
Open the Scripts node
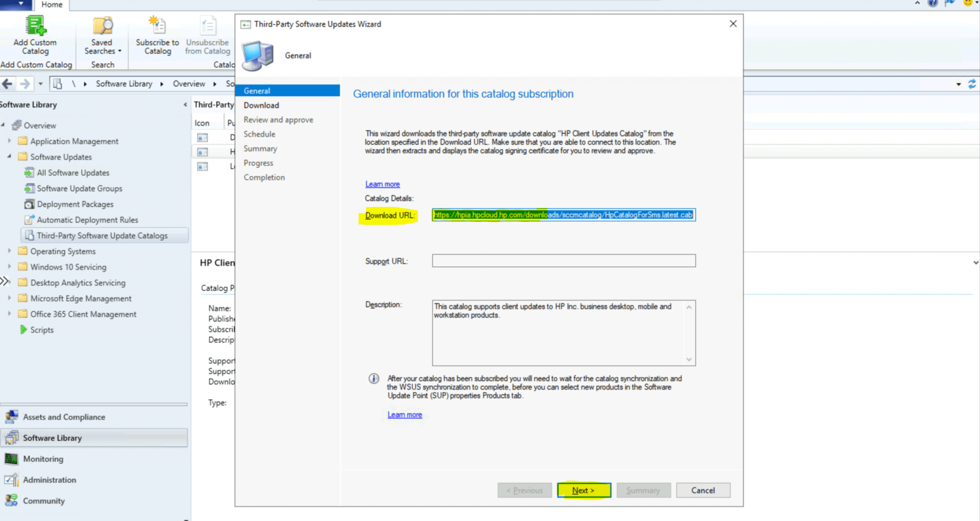(42, 329)
